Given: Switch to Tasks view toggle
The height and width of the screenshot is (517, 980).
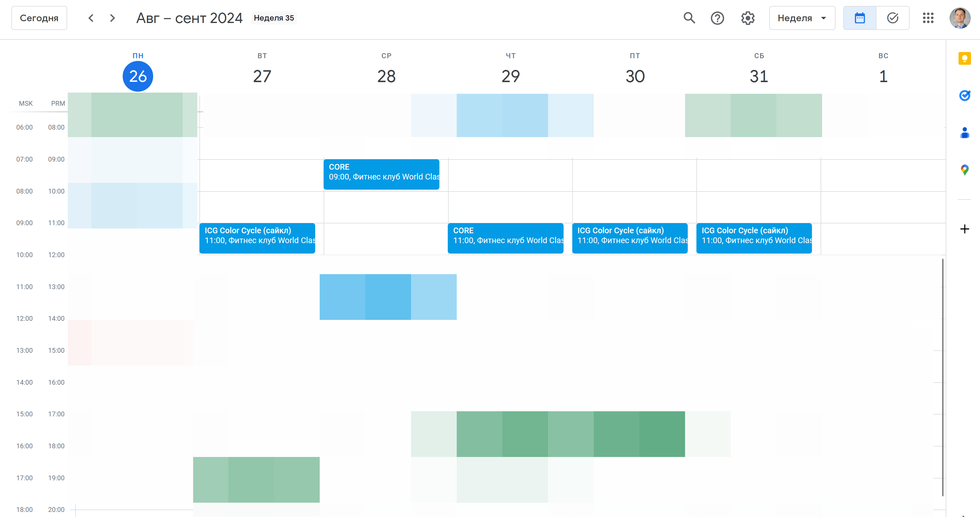Looking at the screenshot, I should pos(893,18).
